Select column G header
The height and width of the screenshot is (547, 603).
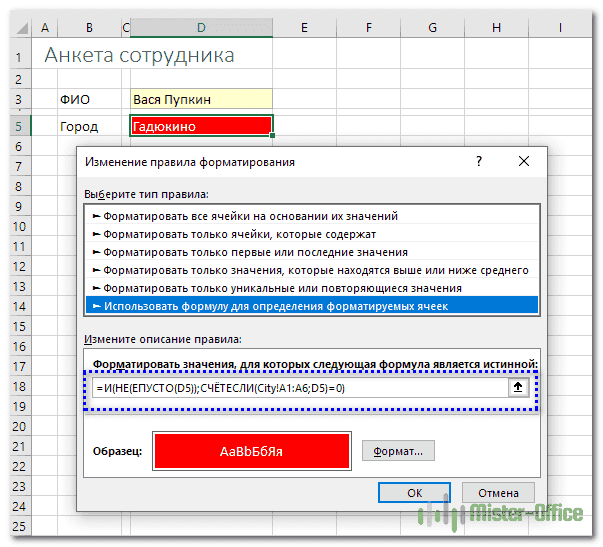432,28
